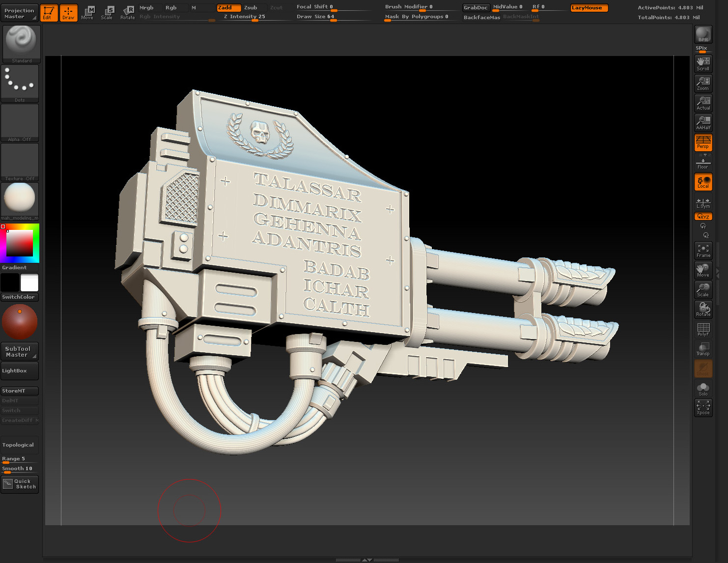This screenshot has height=563, width=728.
Task: Adjust the Smooth 10 slider
Action: (20, 469)
